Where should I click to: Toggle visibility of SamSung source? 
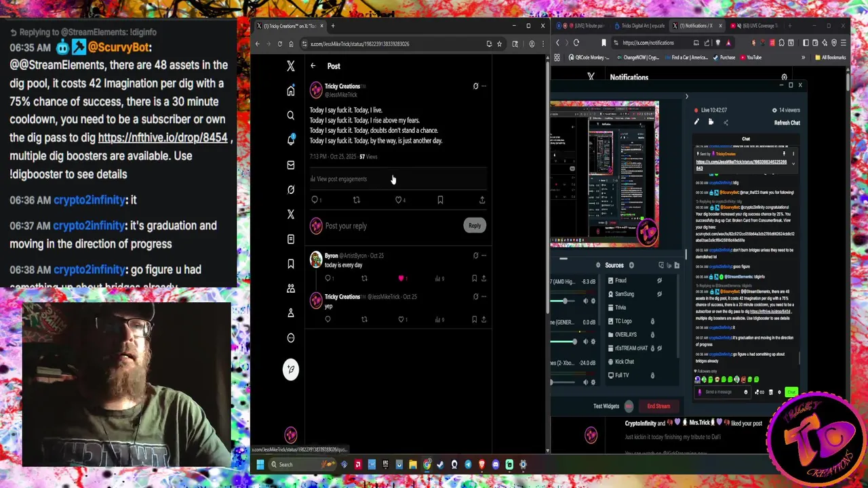pos(659,294)
